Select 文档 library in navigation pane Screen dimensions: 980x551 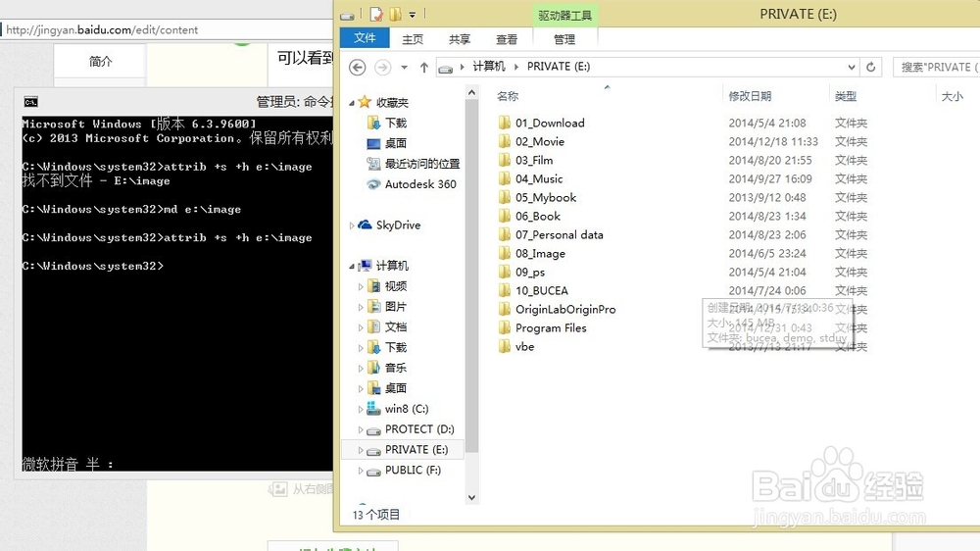pos(396,326)
